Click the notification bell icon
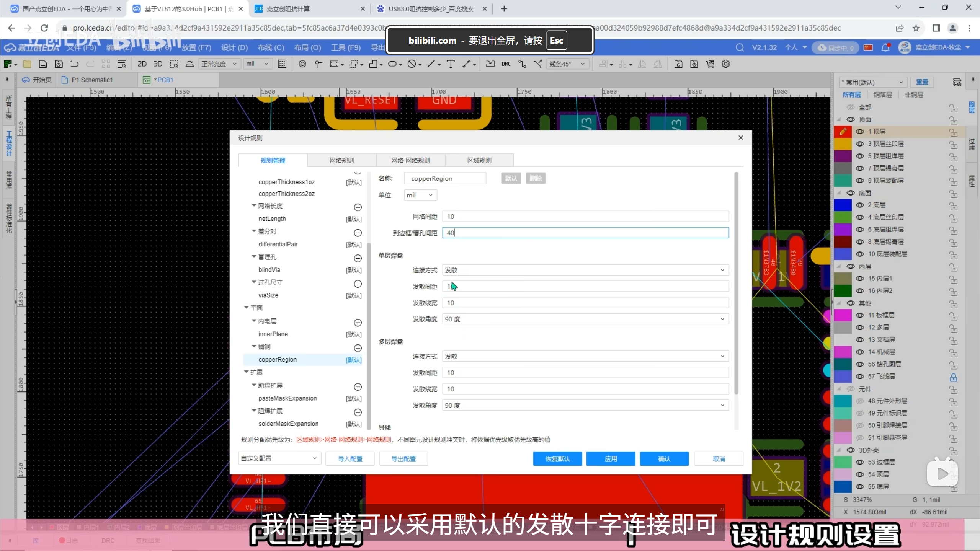 pyautogui.click(x=885, y=47)
